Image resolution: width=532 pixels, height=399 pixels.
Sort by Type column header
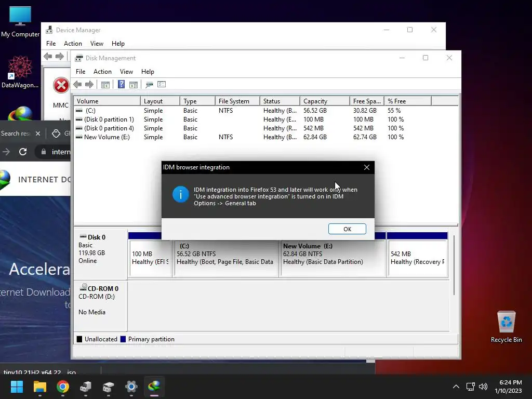197,101
